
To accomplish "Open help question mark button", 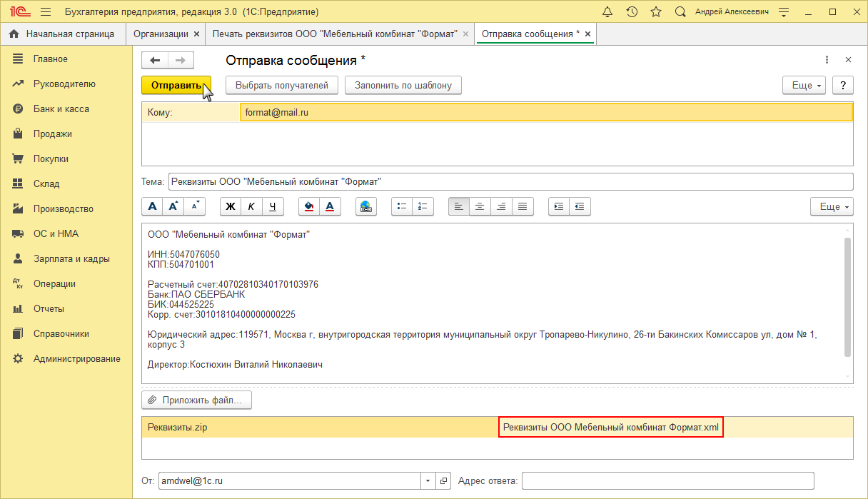I will point(843,85).
